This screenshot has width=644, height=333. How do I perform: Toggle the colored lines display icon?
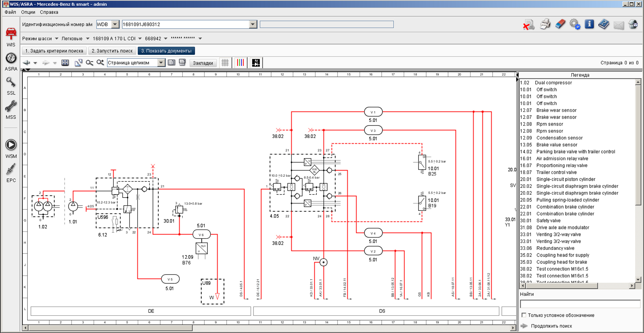click(240, 63)
